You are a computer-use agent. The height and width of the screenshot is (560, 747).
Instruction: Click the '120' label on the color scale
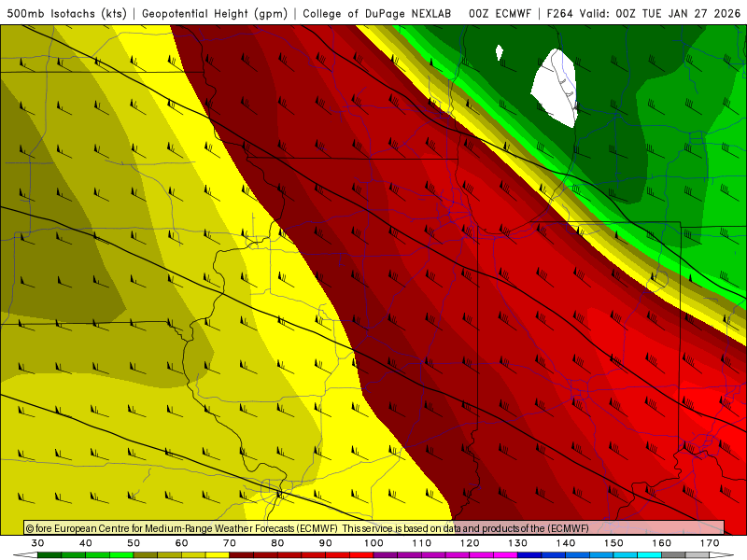(x=470, y=543)
